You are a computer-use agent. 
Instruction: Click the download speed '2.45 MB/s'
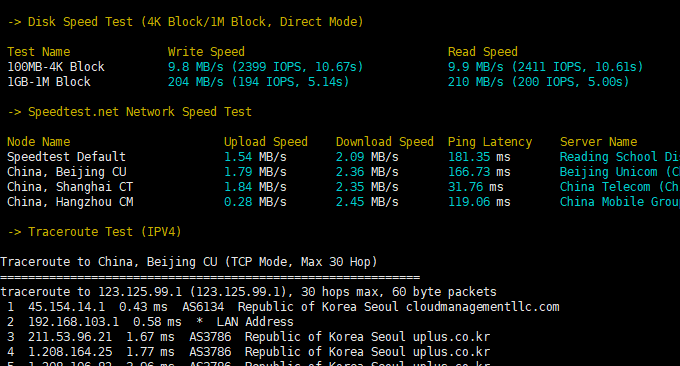pyautogui.click(x=367, y=202)
